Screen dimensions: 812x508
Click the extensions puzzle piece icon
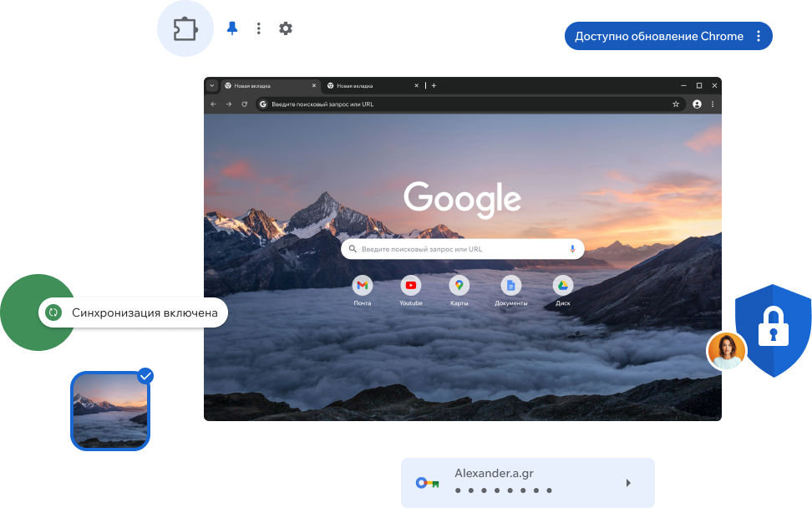tap(185, 29)
